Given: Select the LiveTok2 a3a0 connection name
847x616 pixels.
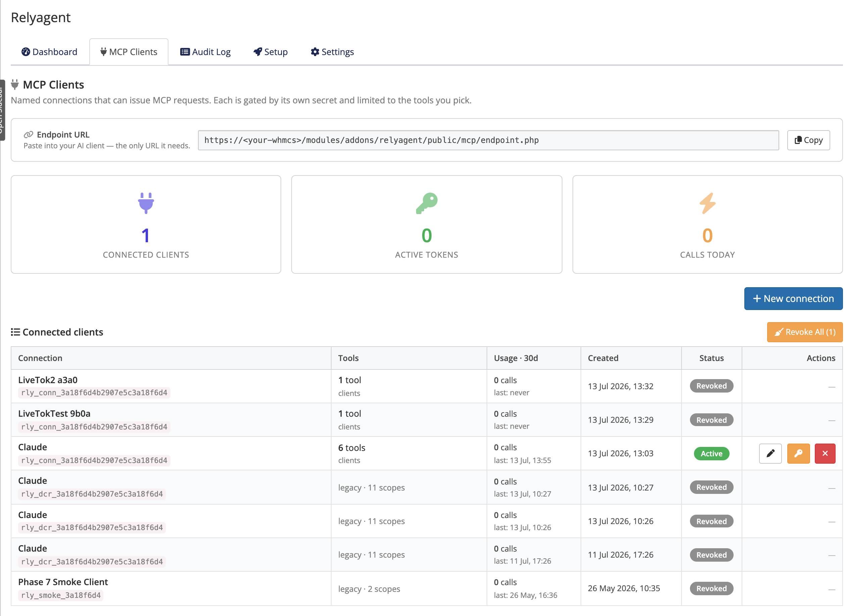Looking at the screenshot, I should [48, 380].
